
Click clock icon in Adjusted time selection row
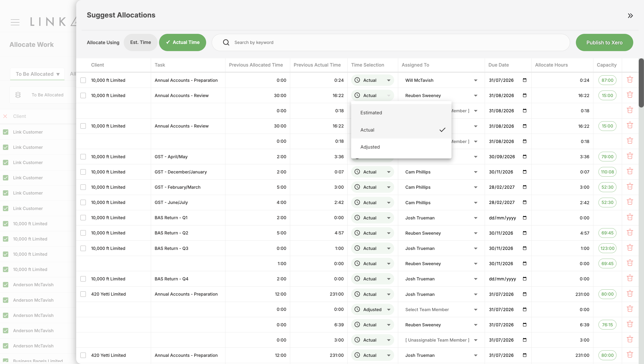point(357,309)
